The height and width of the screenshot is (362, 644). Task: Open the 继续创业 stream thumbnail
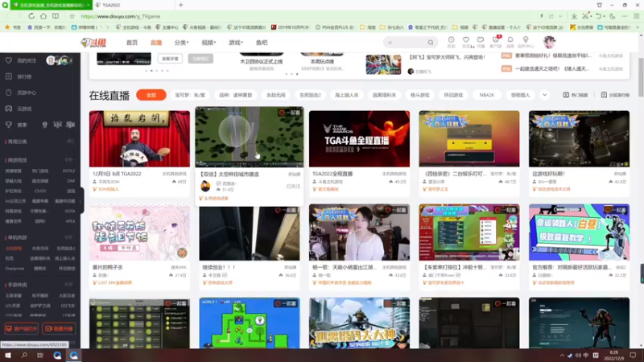click(x=250, y=233)
